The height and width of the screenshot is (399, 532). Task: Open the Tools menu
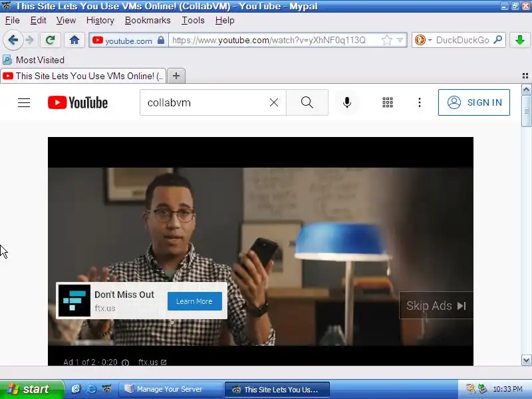193,21
